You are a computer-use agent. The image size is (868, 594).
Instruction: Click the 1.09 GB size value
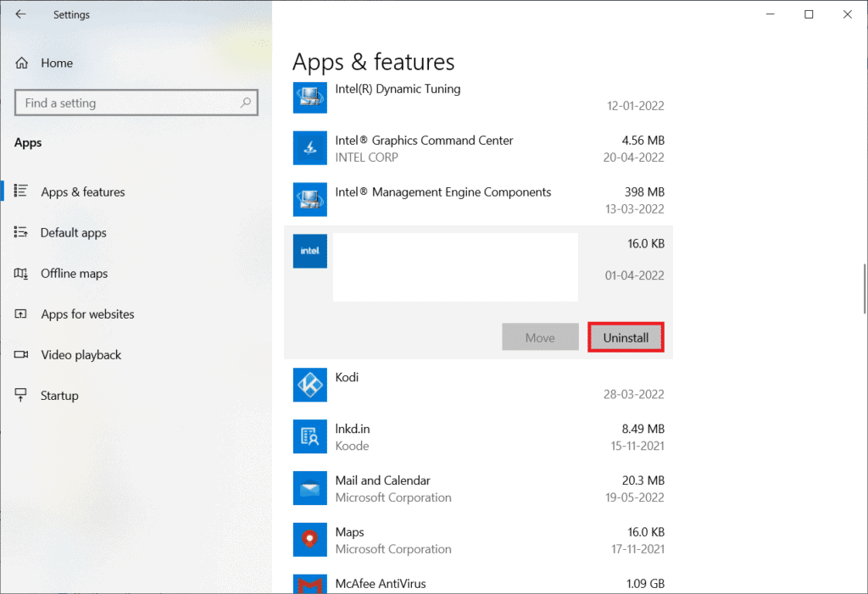pyautogui.click(x=645, y=584)
